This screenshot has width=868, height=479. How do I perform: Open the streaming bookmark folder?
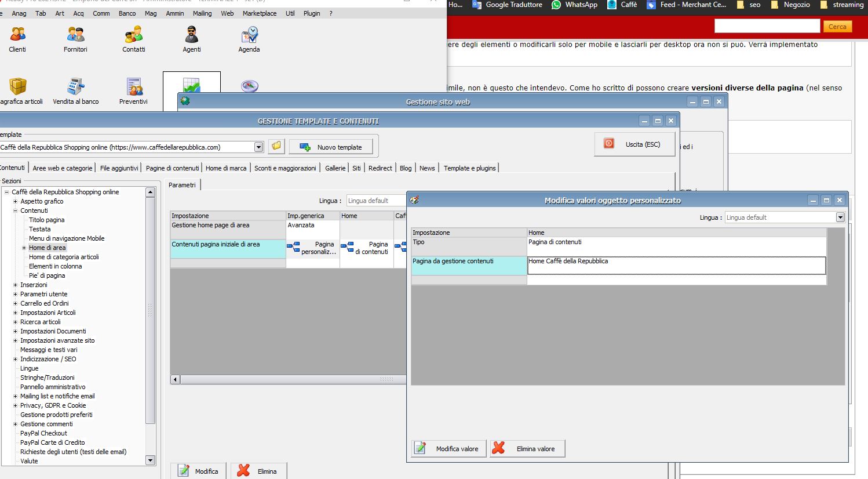(841, 5)
